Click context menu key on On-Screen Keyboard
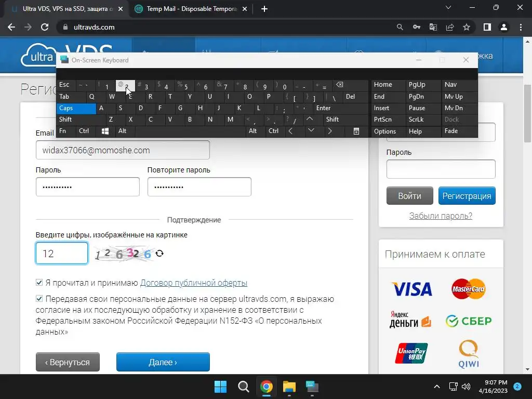Image resolution: width=532 pixels, height=399 pixels. [x=356, y=131]
